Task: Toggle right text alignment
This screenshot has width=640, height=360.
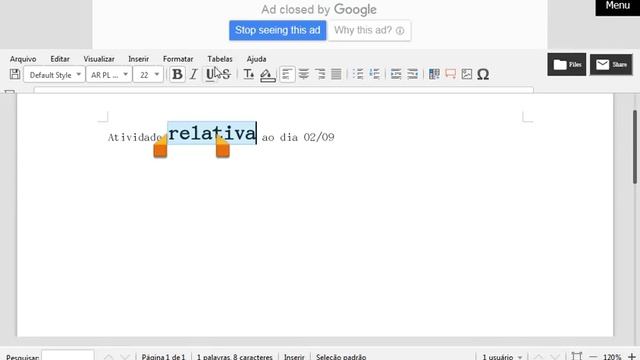Action: pyautogui.click(x=320, y=74)
